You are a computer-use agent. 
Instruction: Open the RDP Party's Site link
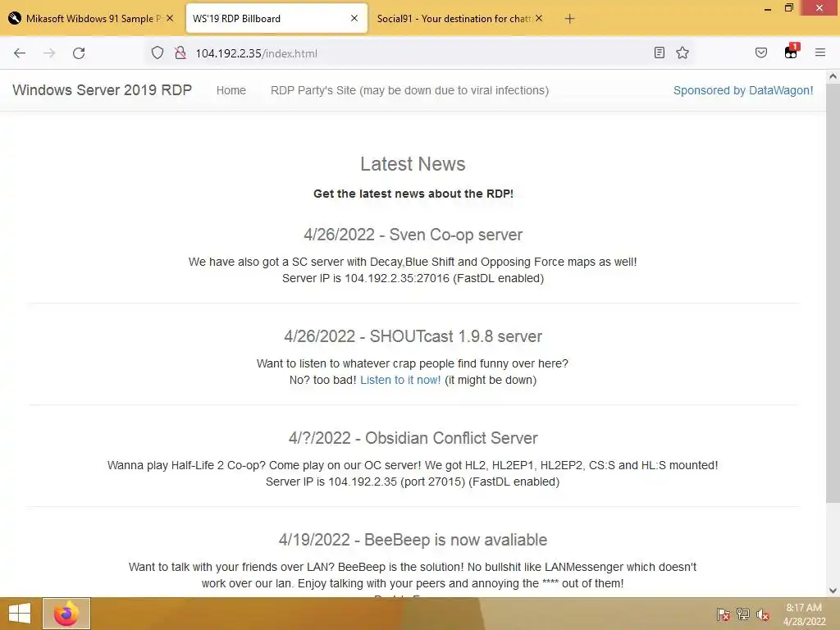[409, 90]
